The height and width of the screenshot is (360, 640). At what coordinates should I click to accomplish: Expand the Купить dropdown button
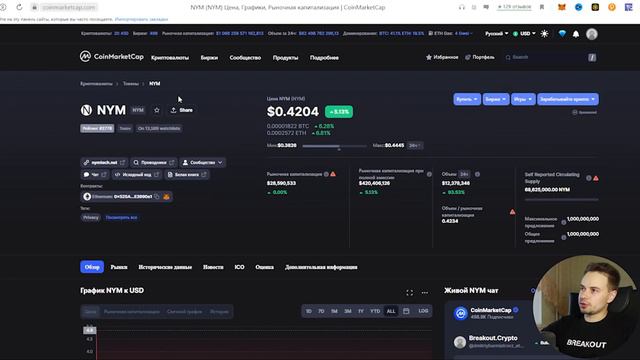[467, 99]
